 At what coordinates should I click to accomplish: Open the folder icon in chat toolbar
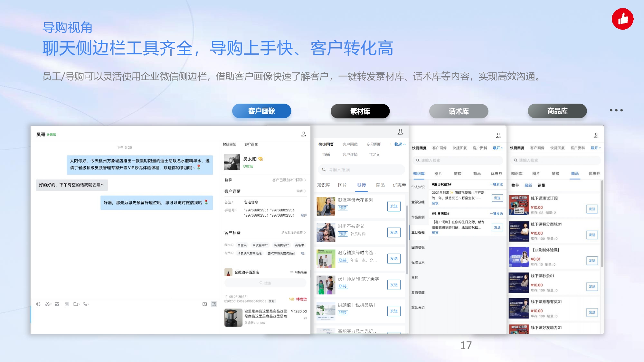[76, 304]
